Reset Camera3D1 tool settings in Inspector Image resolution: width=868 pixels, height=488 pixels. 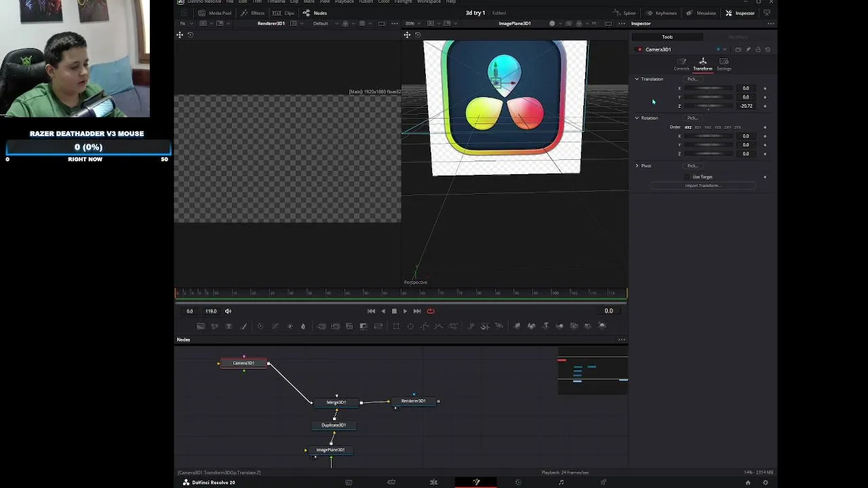(x=768, y=49)
